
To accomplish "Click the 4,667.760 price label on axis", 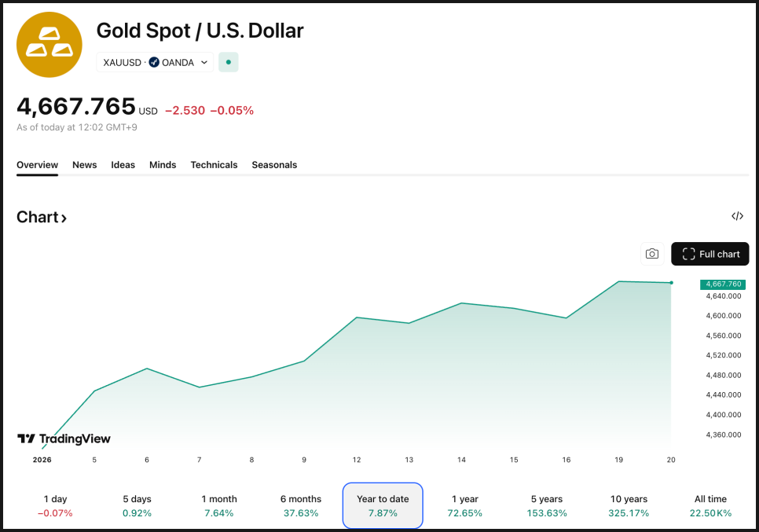I will [x=722, y=284].
